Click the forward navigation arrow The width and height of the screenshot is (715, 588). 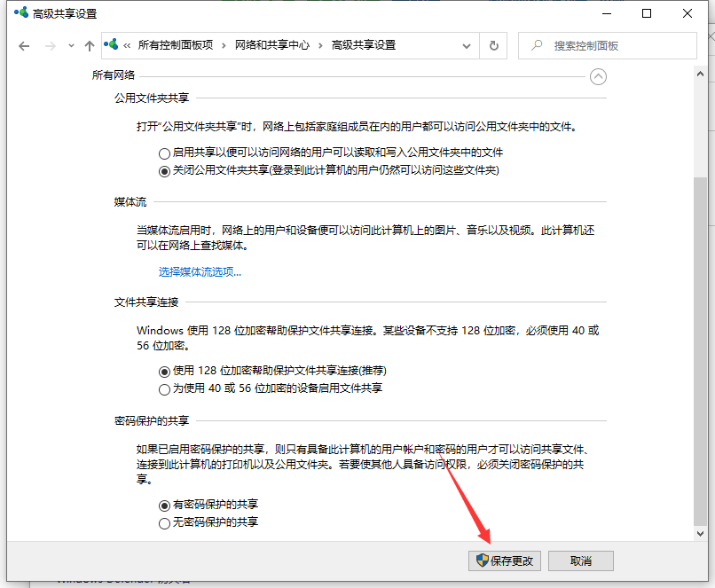point(51,45)
